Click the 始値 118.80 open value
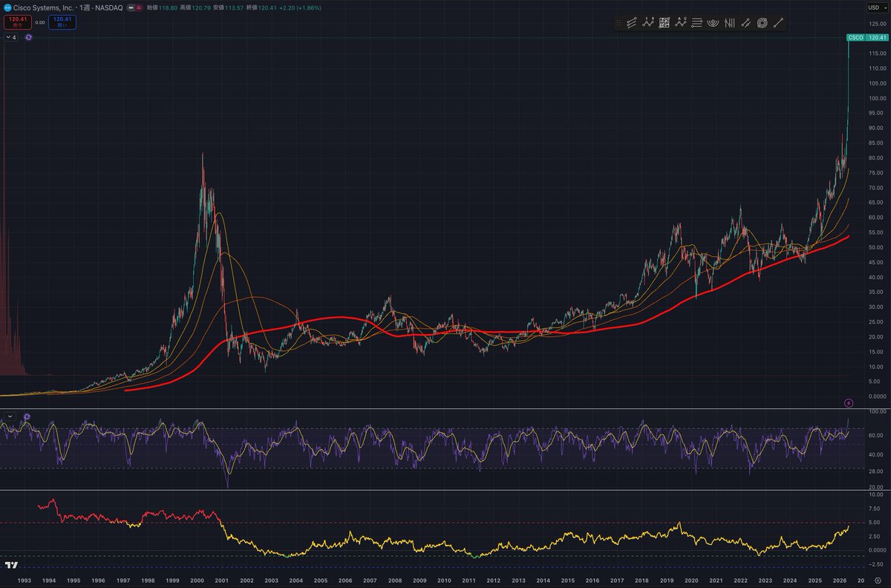The height and width of the screenshot is (588, 891). [163, 7]
